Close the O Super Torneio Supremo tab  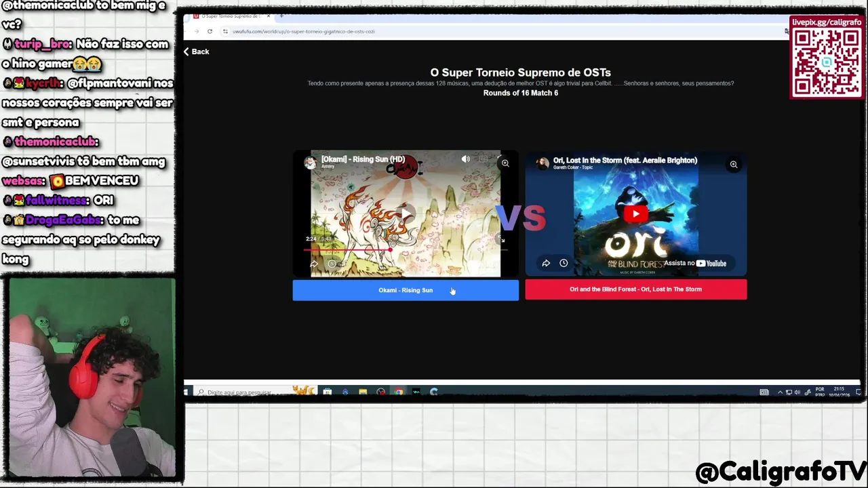click(269, 16)
